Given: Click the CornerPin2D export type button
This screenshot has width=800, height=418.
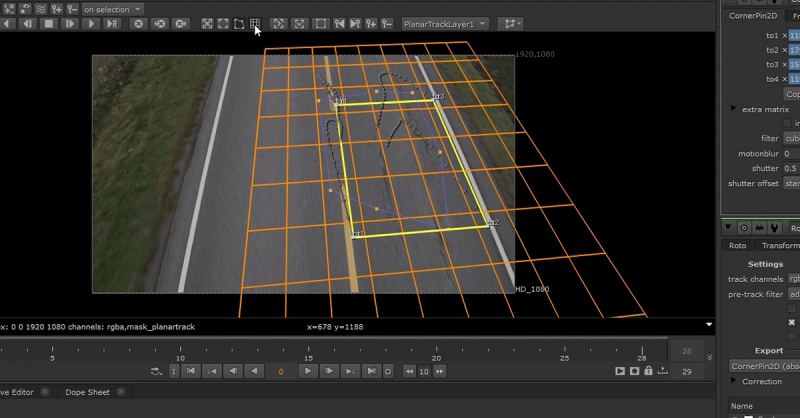Looking at the screenshot, I should point(764,366).
